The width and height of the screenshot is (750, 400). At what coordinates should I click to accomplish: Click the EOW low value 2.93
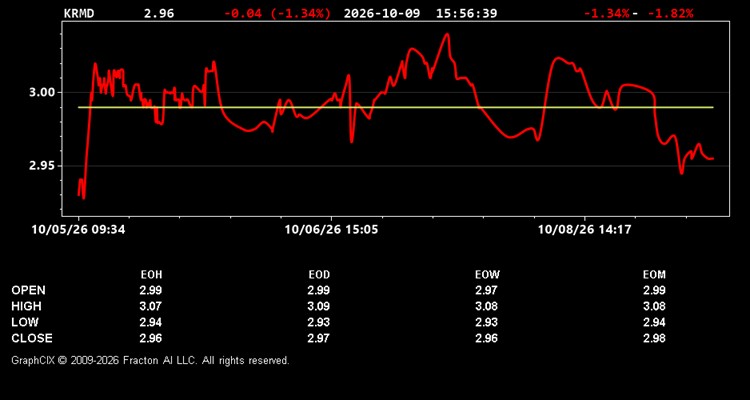[486, 322]
